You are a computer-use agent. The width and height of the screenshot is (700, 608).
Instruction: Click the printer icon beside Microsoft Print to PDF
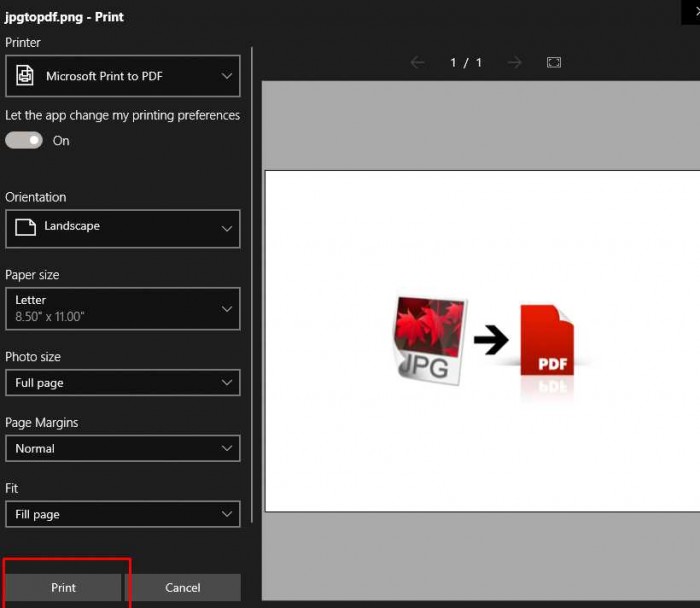coord(25,75)
